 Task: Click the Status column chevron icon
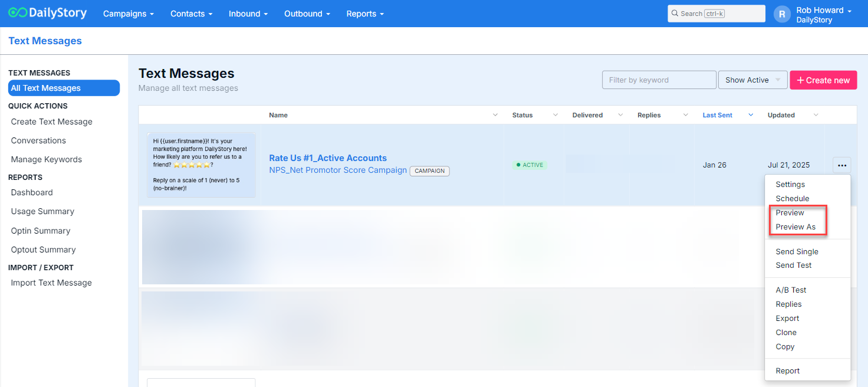point(555,115)
